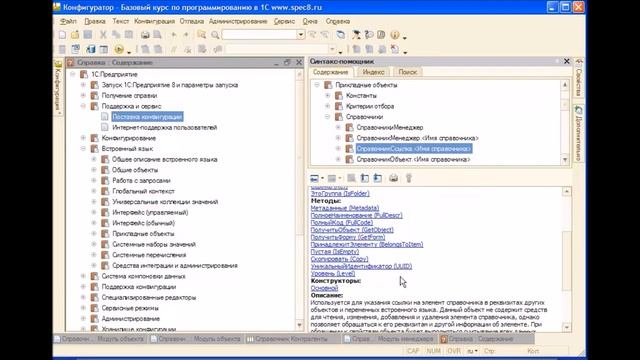Image resolution: width=640 pixels, height=360 pixels.
Task: Open the ПолучитьОбъект (GetObject) link
Action: click(352, 230)
